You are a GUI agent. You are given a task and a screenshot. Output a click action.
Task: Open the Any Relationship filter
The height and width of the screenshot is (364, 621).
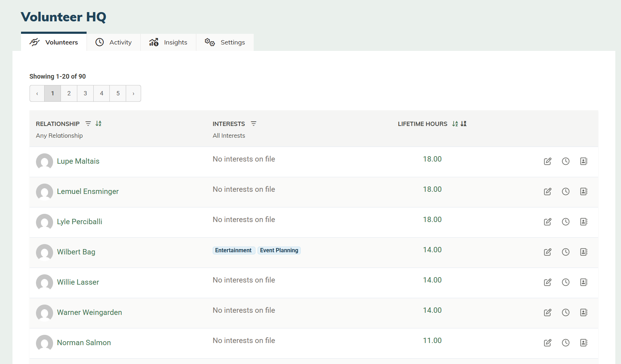[x=59, y=135]
